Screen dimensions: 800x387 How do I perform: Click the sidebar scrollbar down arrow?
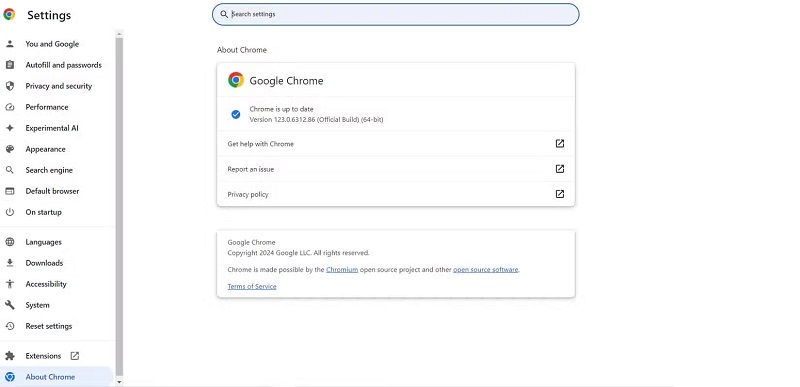[119, 381]
